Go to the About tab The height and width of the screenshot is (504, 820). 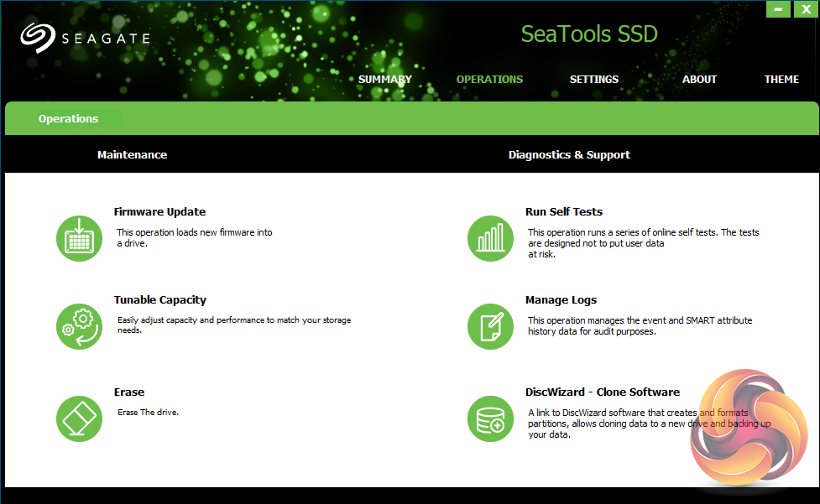coord(699,80)
